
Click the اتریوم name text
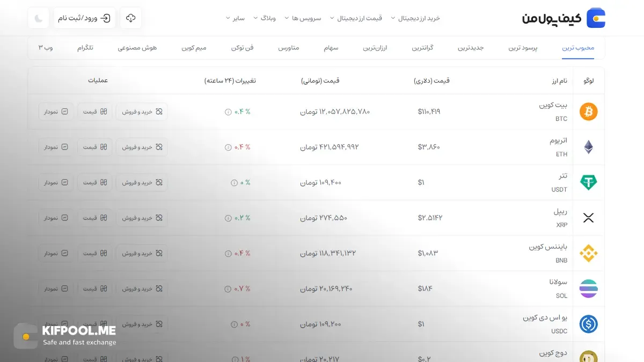tap(558, 141)
